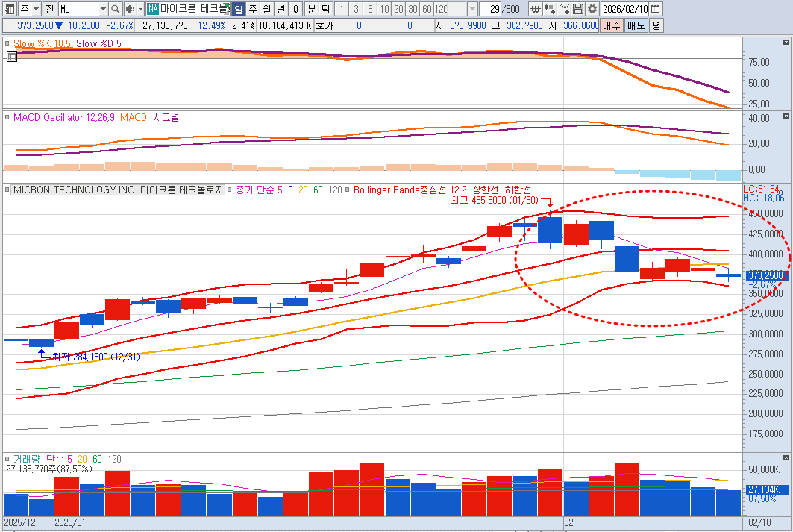Select the minute (분) chart tab
The height and width of the screenshot is (532, 793).
[312, 9]
